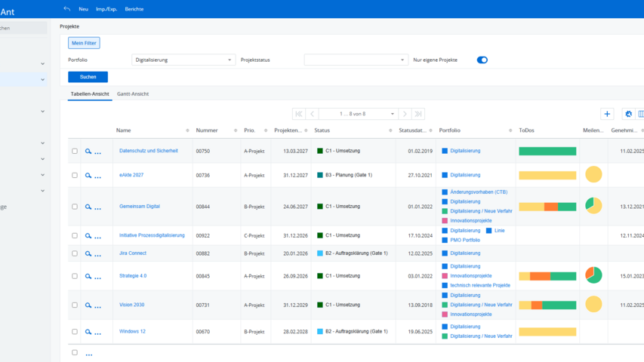Image resolution: width=644 pixels, height=362 pixels.
Task: Expand the Projektstatus dropdown
Action: (x=355, y=60)
